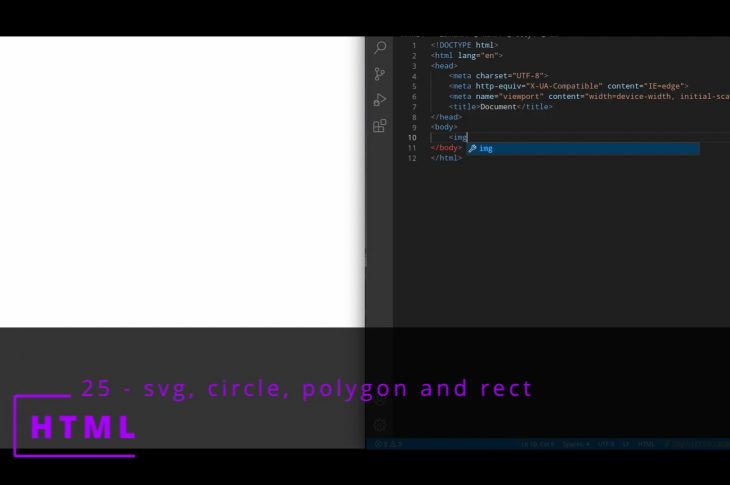Screen dimensions: 730x485
Task: Open the Extensions view
Action: coord(380,126)
